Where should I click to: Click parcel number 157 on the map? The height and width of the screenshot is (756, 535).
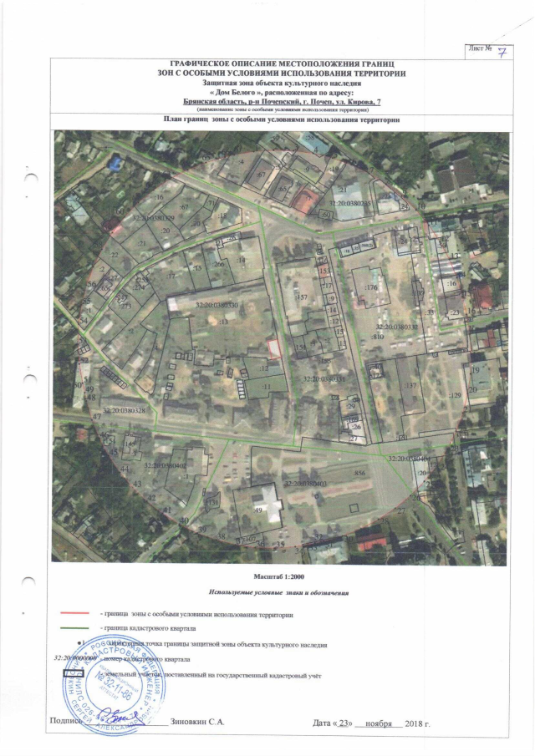click(302, 297)
